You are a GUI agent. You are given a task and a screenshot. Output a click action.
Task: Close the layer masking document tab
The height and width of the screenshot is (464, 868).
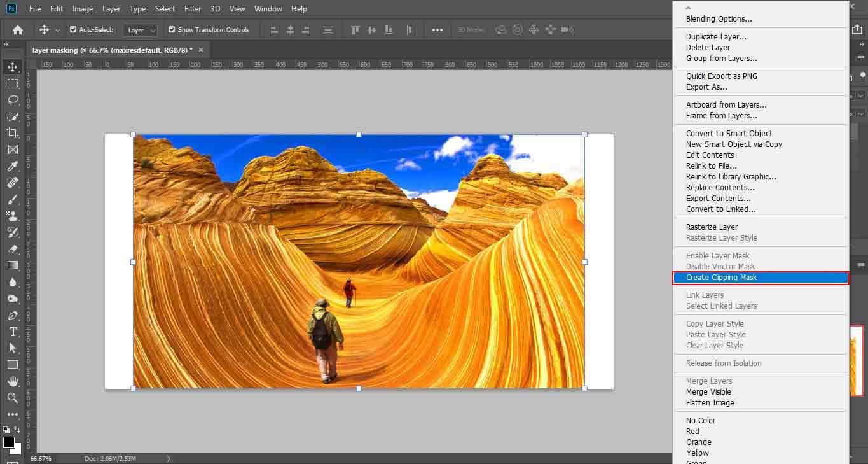(202, 50)
